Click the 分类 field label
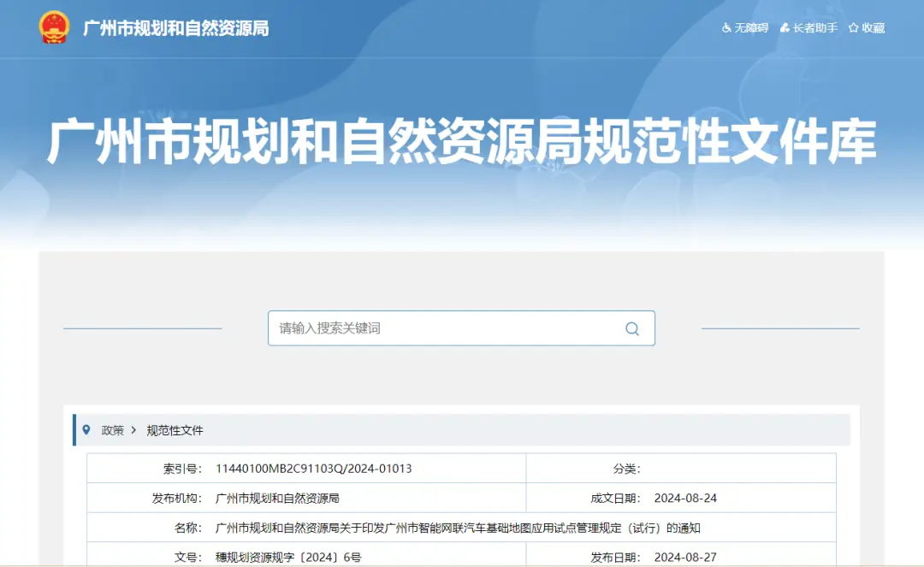Screen dimensions: 924x567 (x=626, y=469)
